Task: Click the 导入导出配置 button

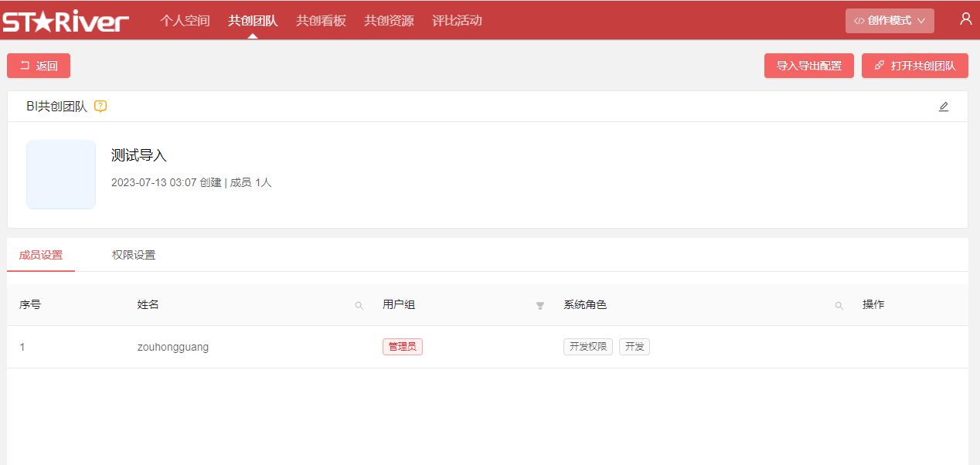Action: click(808, 66)
